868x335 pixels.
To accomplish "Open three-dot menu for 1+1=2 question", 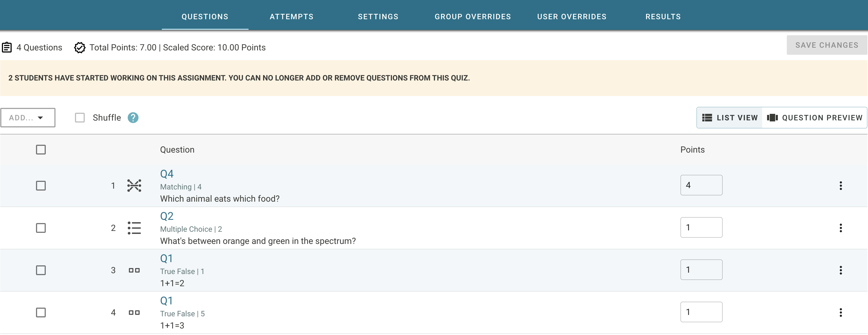I will click(x=840, y=270).
